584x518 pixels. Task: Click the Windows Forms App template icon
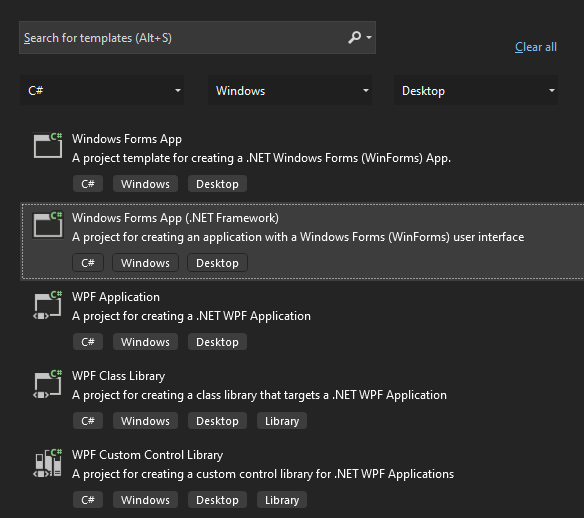[48, 145]
